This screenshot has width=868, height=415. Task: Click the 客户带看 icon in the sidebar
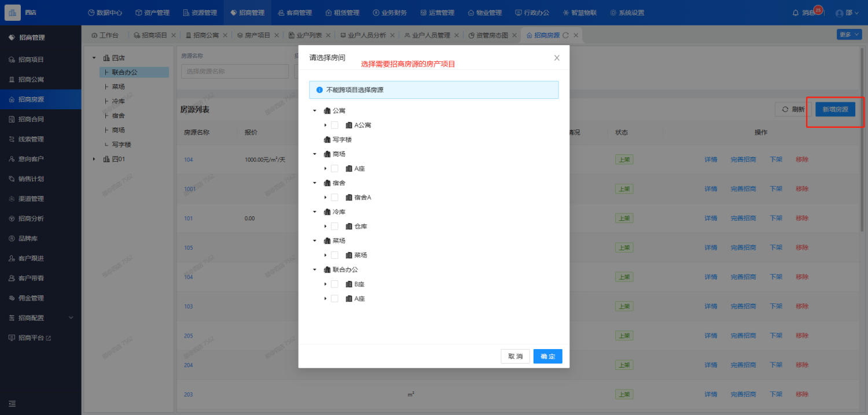click(12, 278)
